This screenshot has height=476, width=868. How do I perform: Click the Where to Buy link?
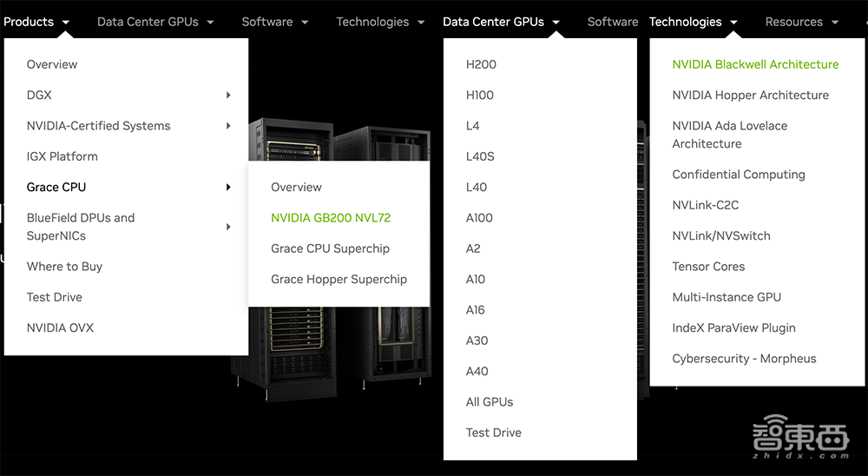[x=64, y=267]
